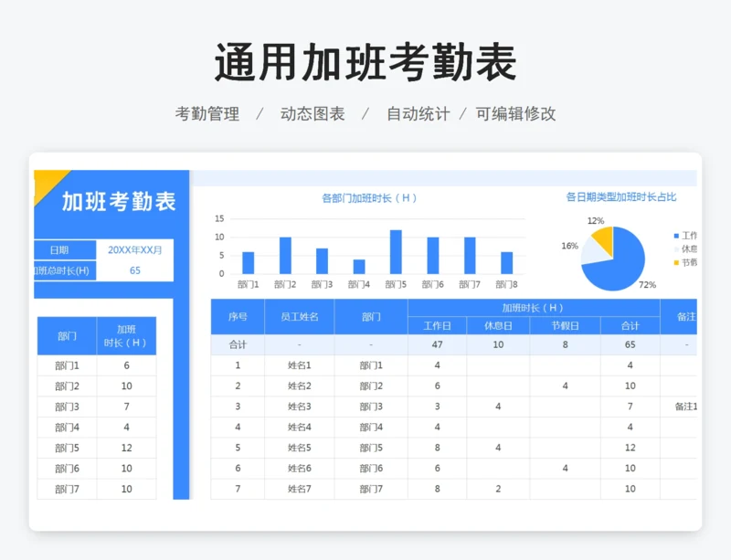Click 部门7 in the left summary table
This screenshot has width=731, height=560.
67,489
